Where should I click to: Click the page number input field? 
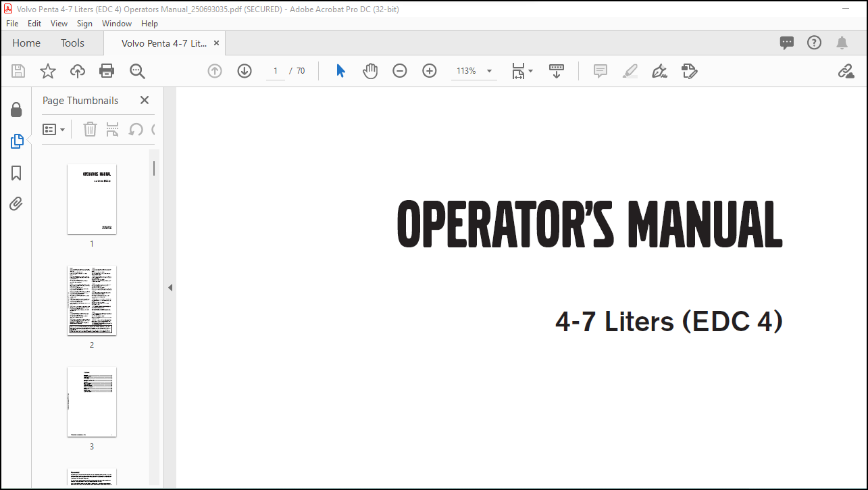(x=276, y=71)
